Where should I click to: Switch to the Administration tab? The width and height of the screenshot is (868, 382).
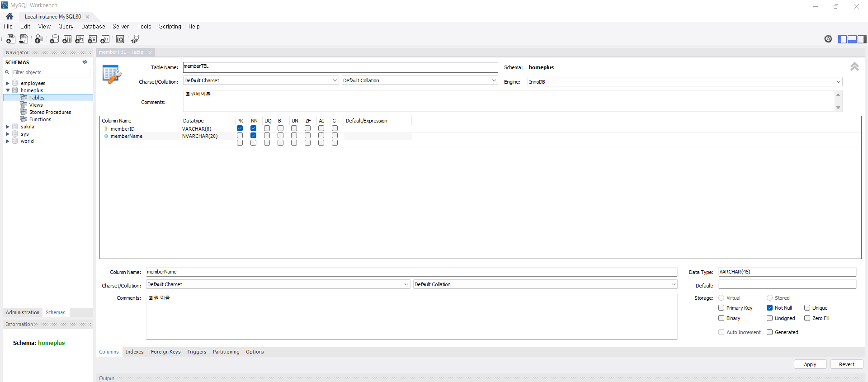[23, 312]
